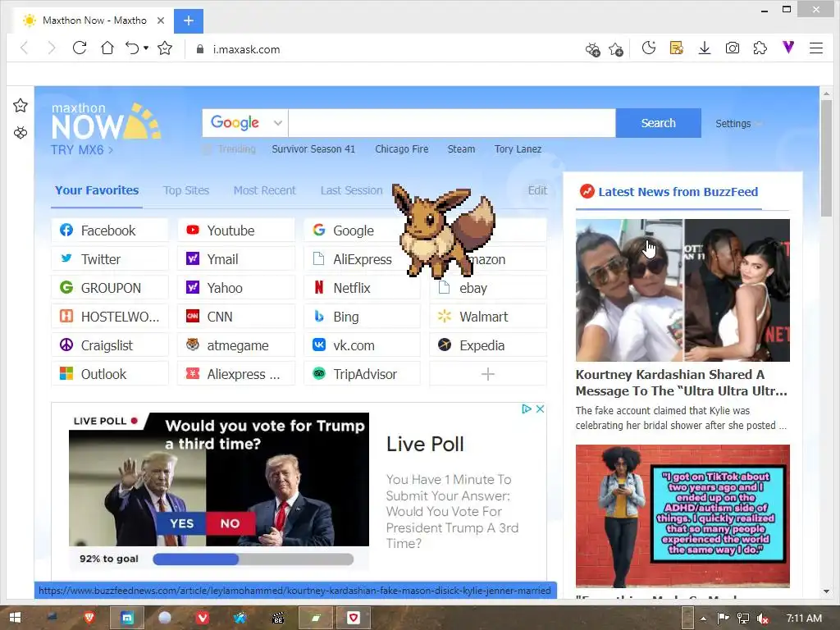The height and width of the screenshot is (630, 840).
Task: Vote YES in the Trump poll
Action: 181,523
